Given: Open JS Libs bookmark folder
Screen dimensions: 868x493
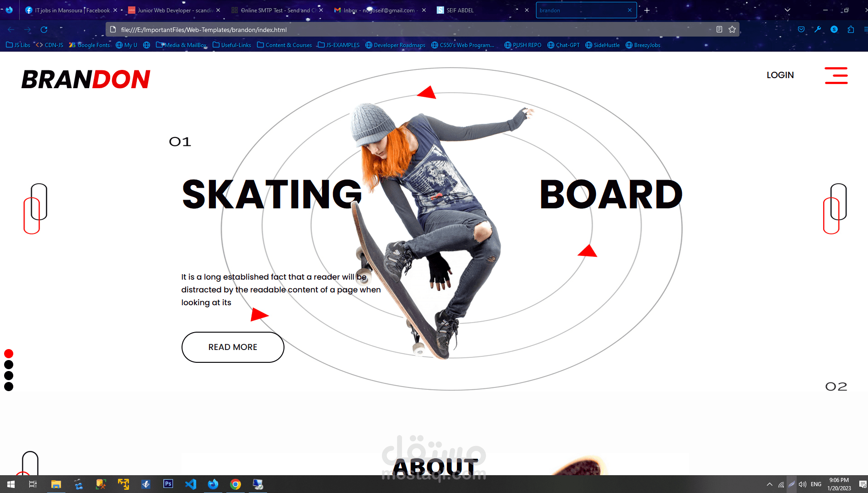Looking at the screenshot, I should pos(18,45).
